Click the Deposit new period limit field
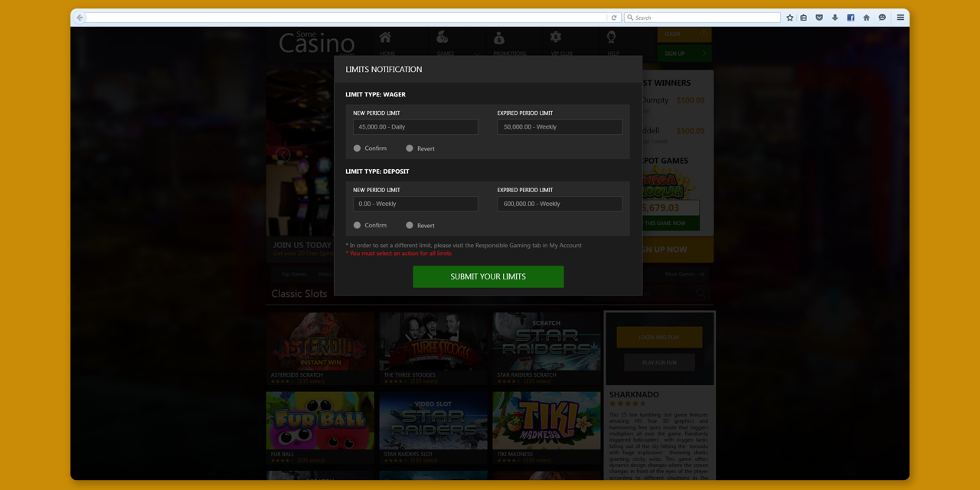 416,204
